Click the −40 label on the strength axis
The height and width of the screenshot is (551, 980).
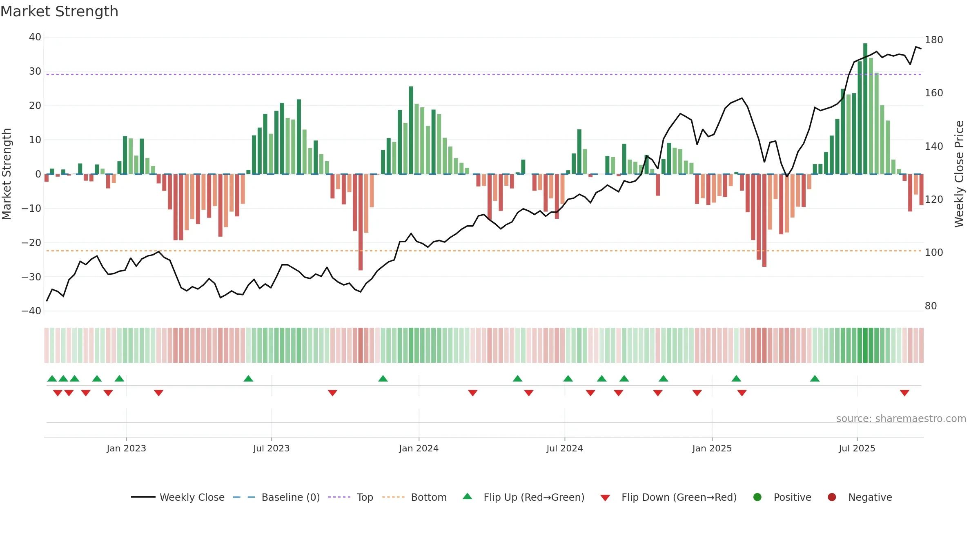[x=31, y=311]
